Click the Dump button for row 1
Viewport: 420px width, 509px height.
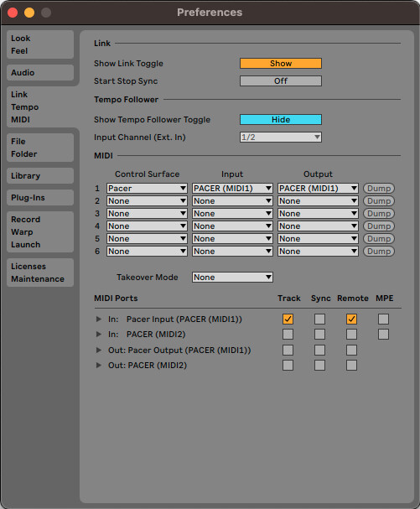click(378, 189)
